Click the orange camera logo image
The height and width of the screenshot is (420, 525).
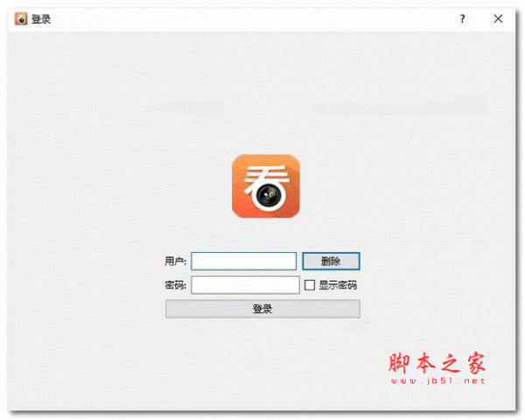[266, 186]
